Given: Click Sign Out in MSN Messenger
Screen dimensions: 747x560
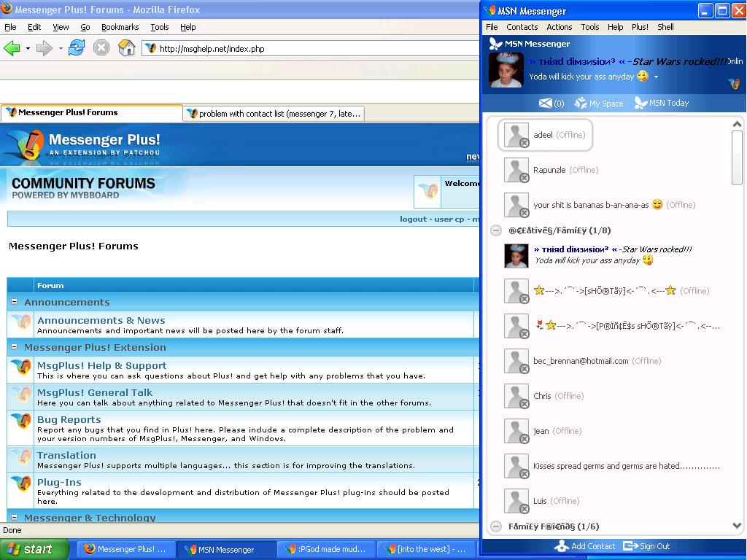Looking at the screenshot, I should (x=646, y=546).
